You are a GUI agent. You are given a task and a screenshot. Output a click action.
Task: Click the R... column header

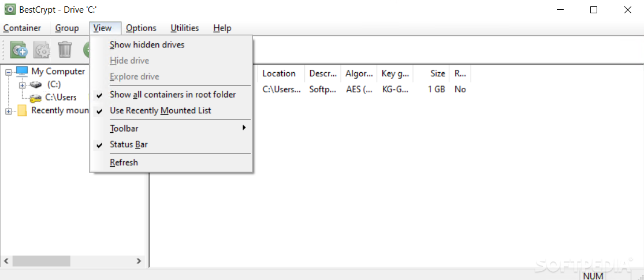click(460, 73)
